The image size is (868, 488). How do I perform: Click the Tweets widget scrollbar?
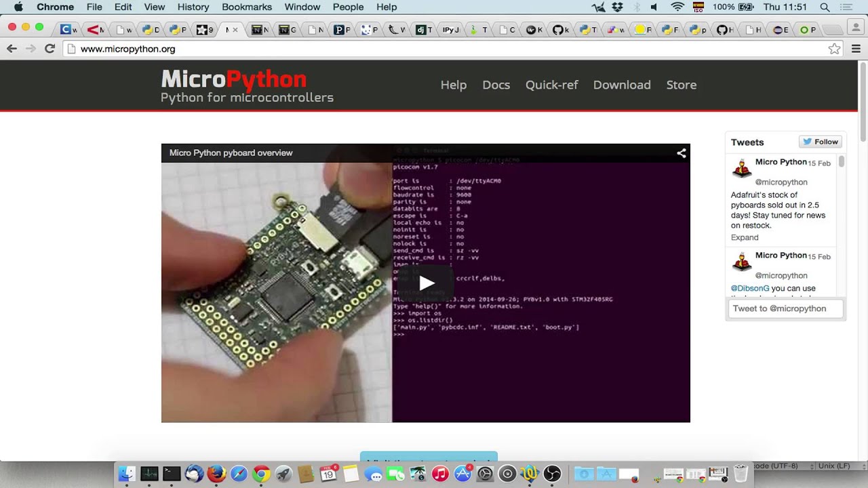pos(842,162)
